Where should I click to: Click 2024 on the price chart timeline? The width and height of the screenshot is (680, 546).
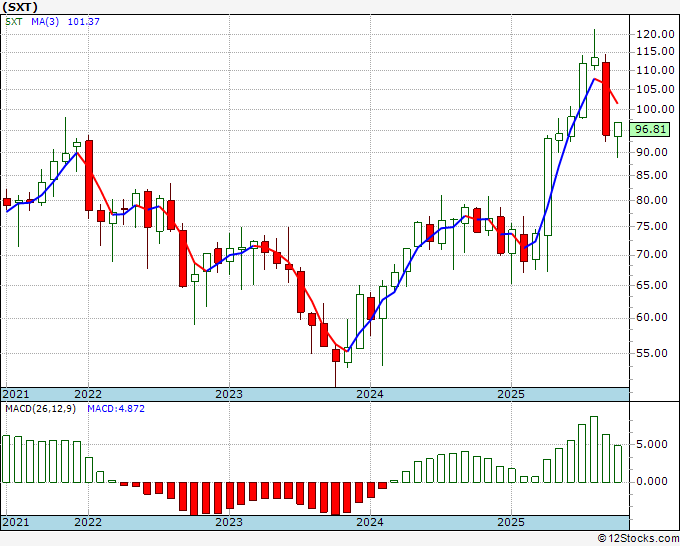370,394
